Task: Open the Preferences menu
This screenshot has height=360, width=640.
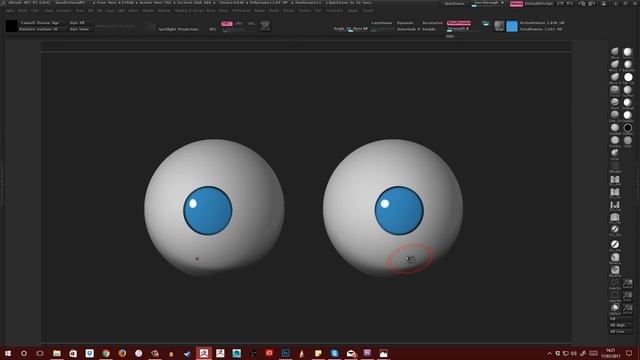Action: click(241, 11)
